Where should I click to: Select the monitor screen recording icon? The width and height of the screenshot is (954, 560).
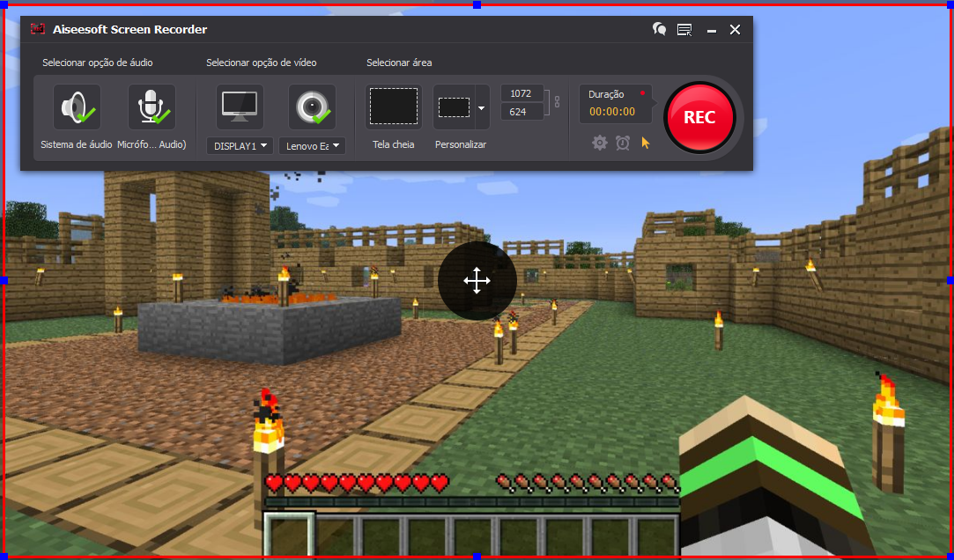coord(240,107)
